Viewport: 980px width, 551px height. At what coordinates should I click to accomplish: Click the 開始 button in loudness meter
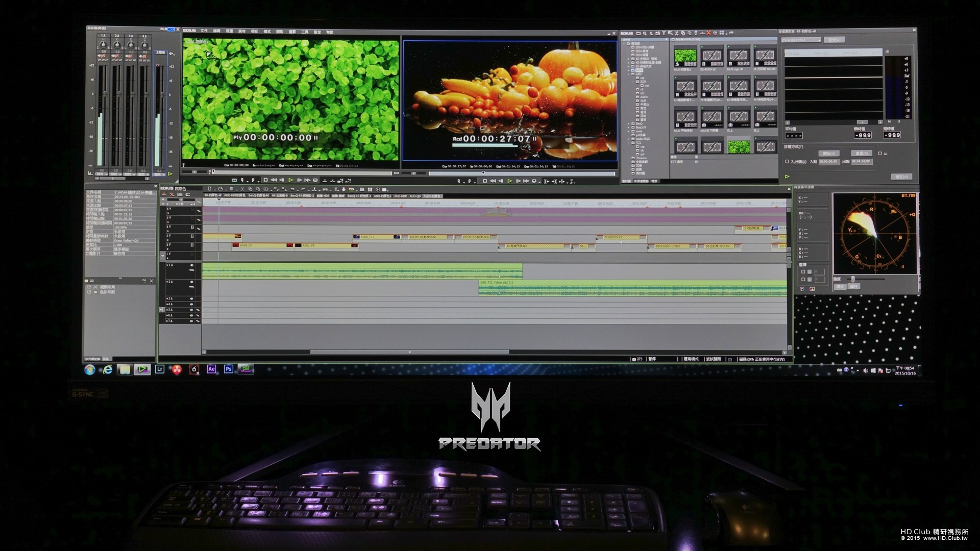pos(828,153)
